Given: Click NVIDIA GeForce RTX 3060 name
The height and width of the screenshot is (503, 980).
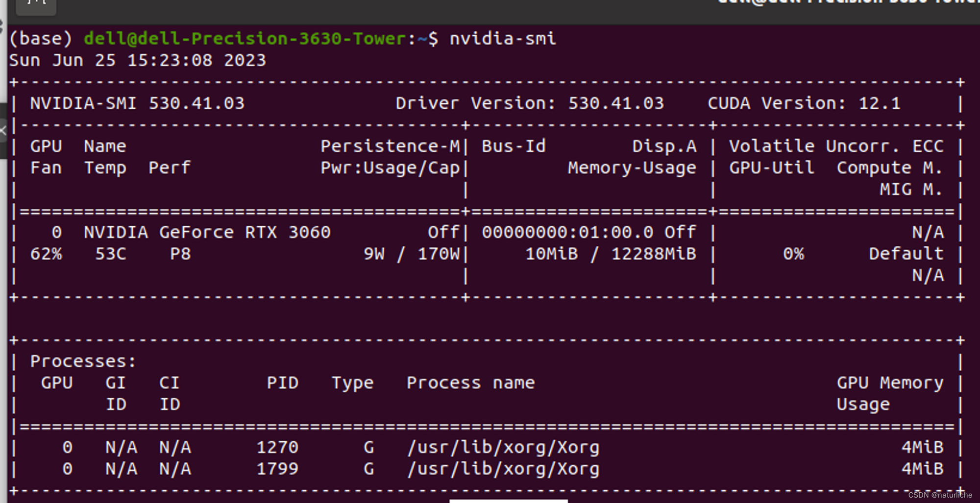Looking at the screenshot, I should [207, 232].
